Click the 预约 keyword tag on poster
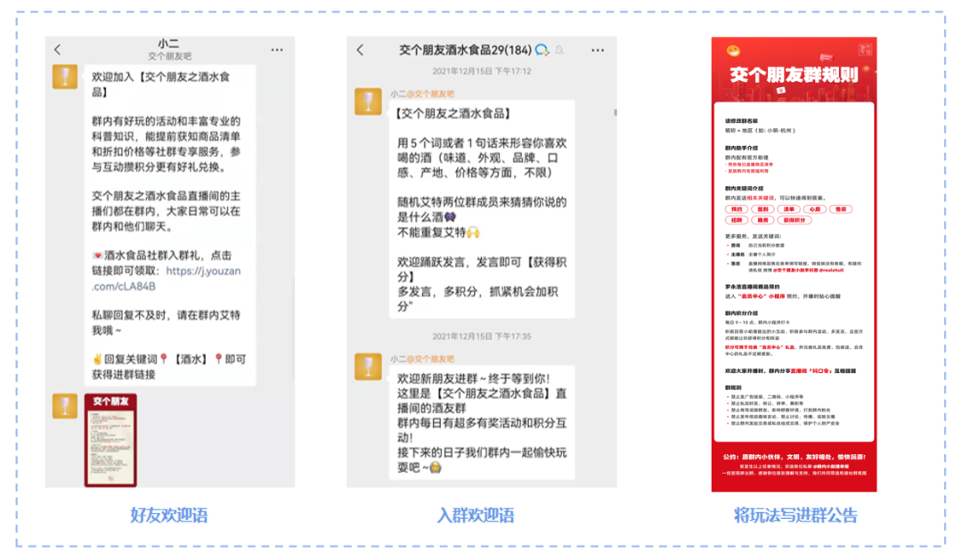Image resolution: width=962 pixels, height=560 pixels. click(737, 208)
